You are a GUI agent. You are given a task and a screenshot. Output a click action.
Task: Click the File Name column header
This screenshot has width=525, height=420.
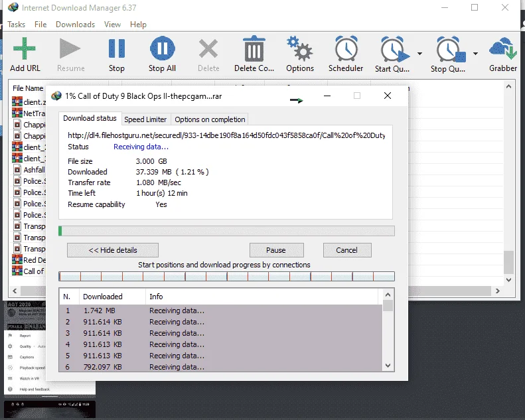coord(28,88)
